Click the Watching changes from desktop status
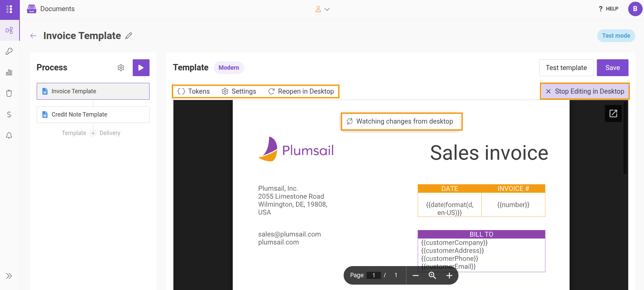 tap(401, 121)
